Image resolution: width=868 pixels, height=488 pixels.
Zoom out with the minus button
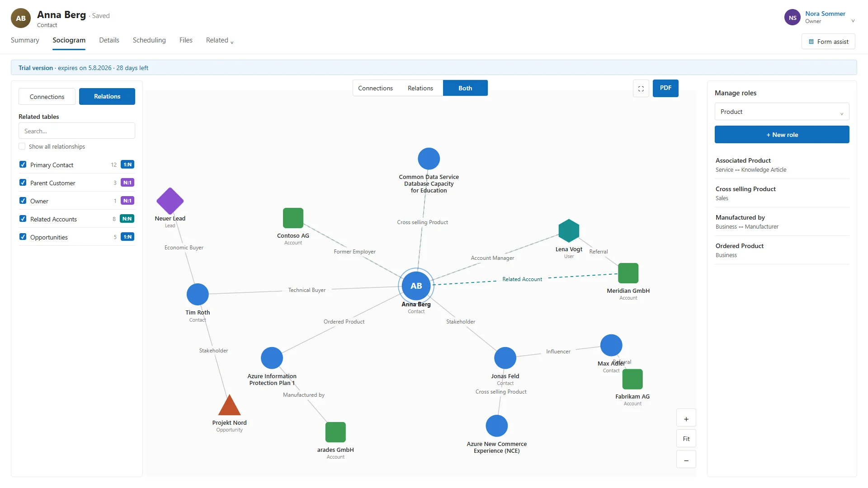click(686, 460)
